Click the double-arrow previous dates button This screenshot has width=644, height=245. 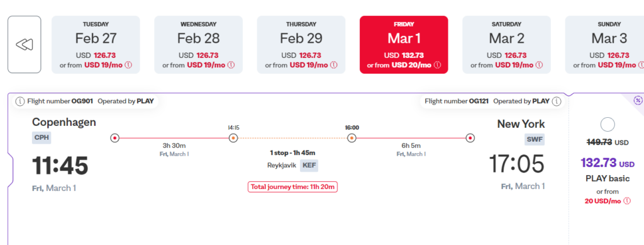[25, 44]
